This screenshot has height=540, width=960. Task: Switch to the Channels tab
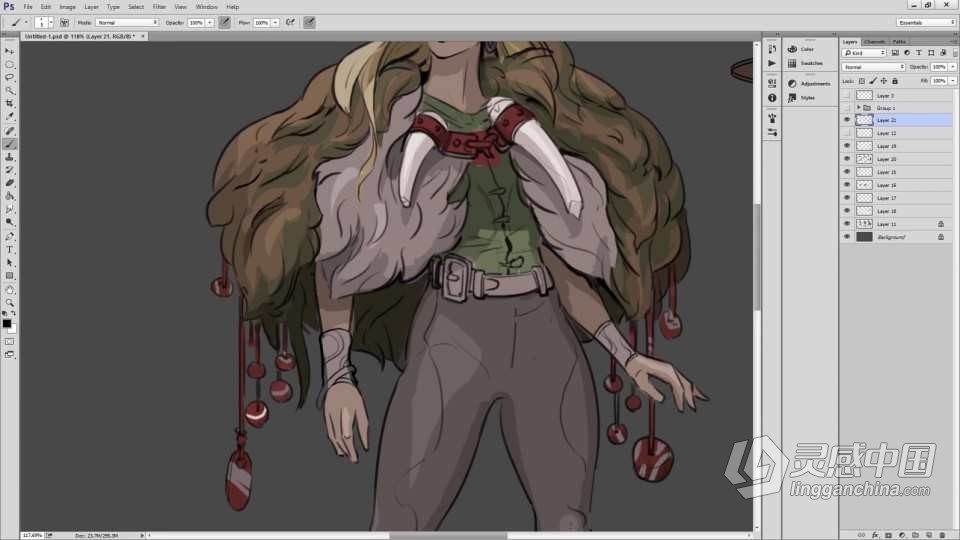click(x=874, y=42)
